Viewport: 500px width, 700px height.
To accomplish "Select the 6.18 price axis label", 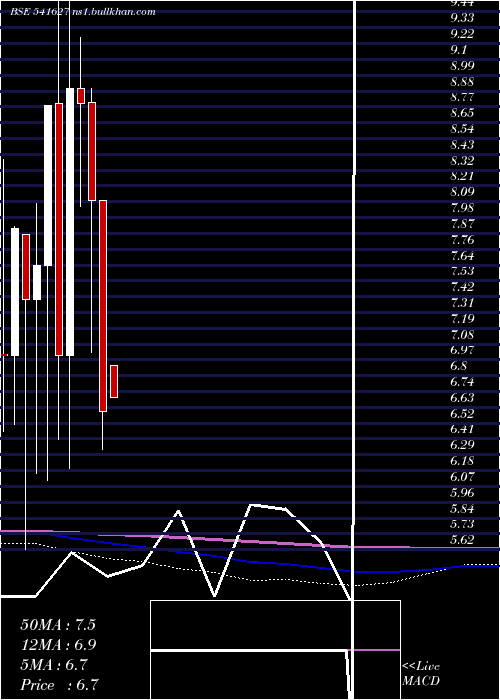I will click(462, 461).
